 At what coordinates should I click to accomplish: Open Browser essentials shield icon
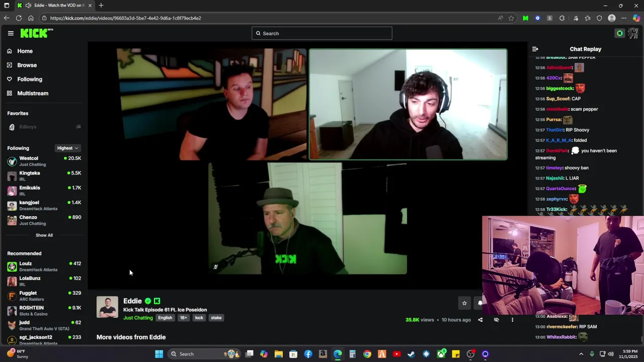pos(599,18)
